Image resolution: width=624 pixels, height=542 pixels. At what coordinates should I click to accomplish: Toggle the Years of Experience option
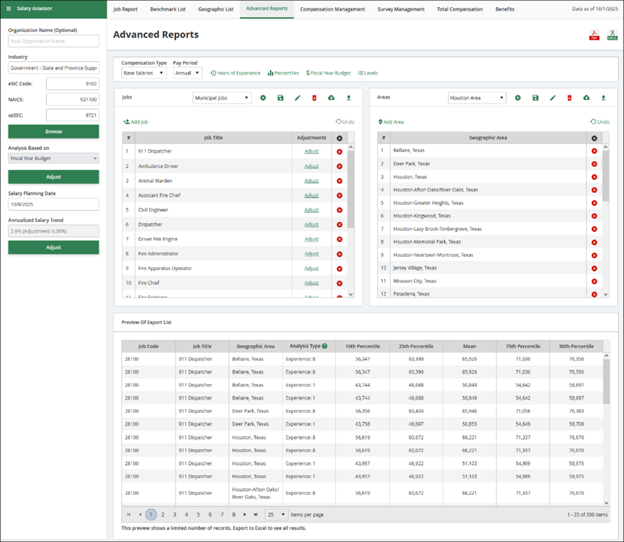(235, 73)
